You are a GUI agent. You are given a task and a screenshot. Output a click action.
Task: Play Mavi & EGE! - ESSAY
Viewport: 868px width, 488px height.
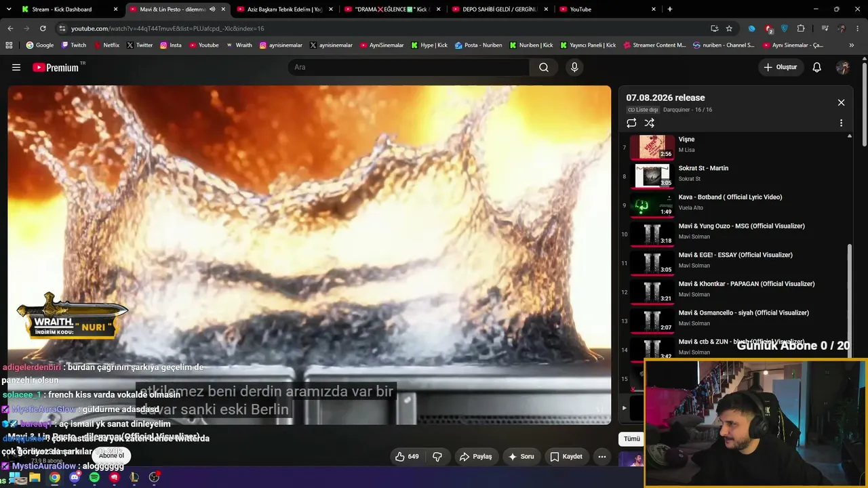click(733, 262)
